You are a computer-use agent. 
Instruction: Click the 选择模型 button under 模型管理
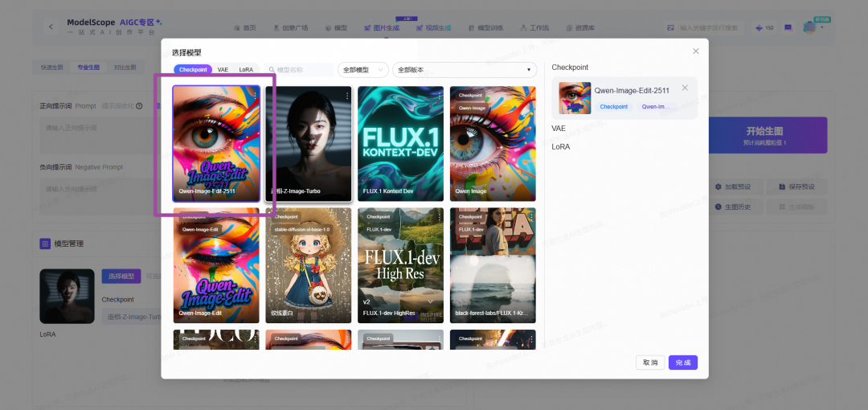[121, 276]
